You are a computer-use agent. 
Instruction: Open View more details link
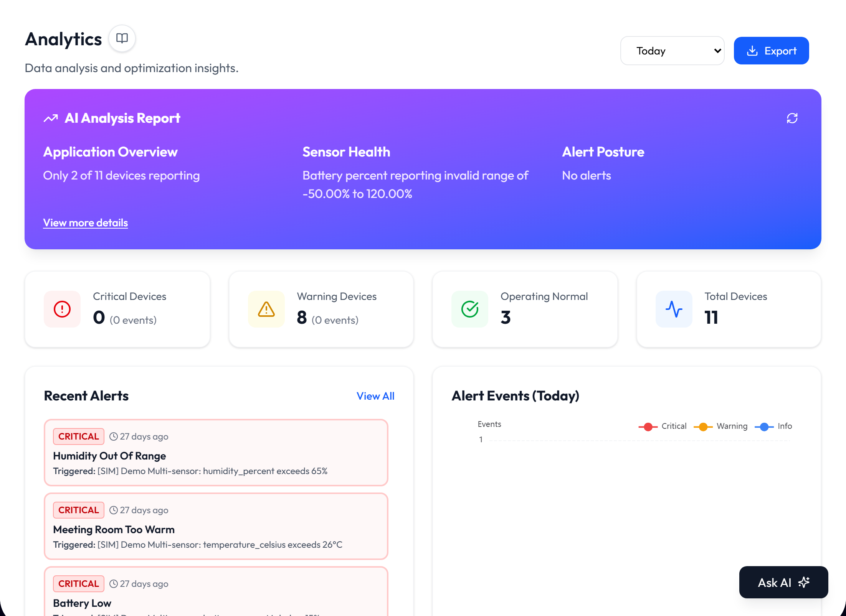point(86,223)
